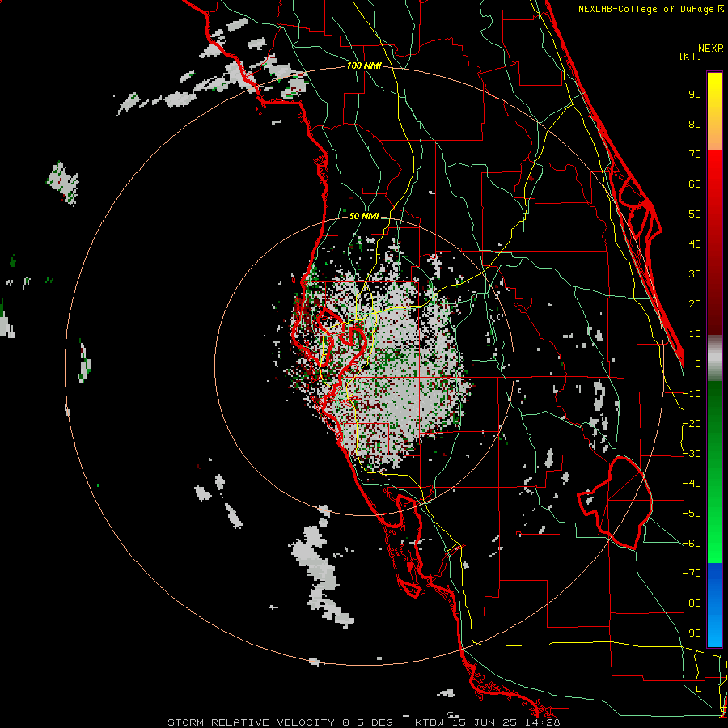Click the 80 value on the velocity scale
The width and height of the screenshot is (728, 728).
[x=695, y=125]
